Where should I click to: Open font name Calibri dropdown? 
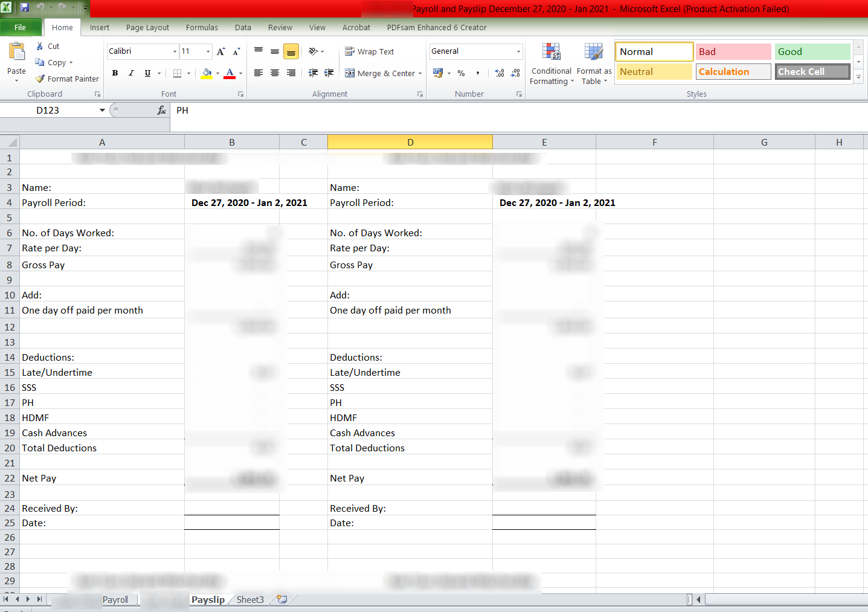click(x=175, y=51)
